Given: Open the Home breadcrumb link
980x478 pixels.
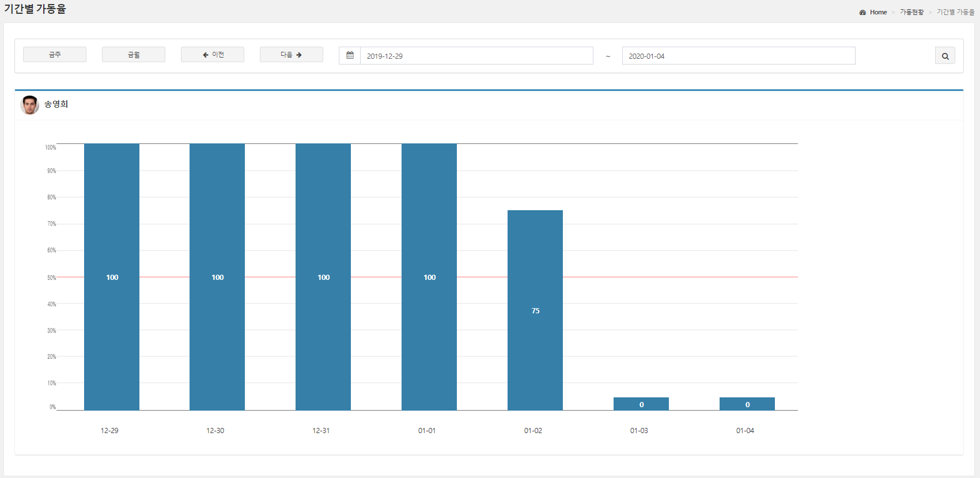Looking at the screenshot, I should tap(878, 12).
